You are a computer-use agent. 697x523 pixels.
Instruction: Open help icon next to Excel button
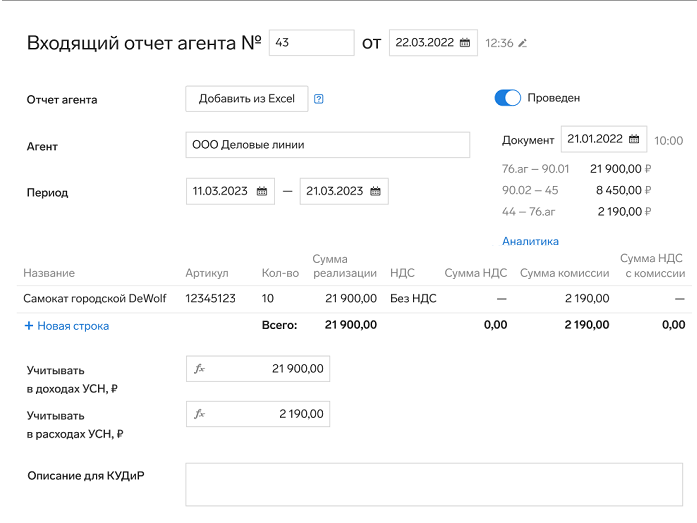point(319,99)
